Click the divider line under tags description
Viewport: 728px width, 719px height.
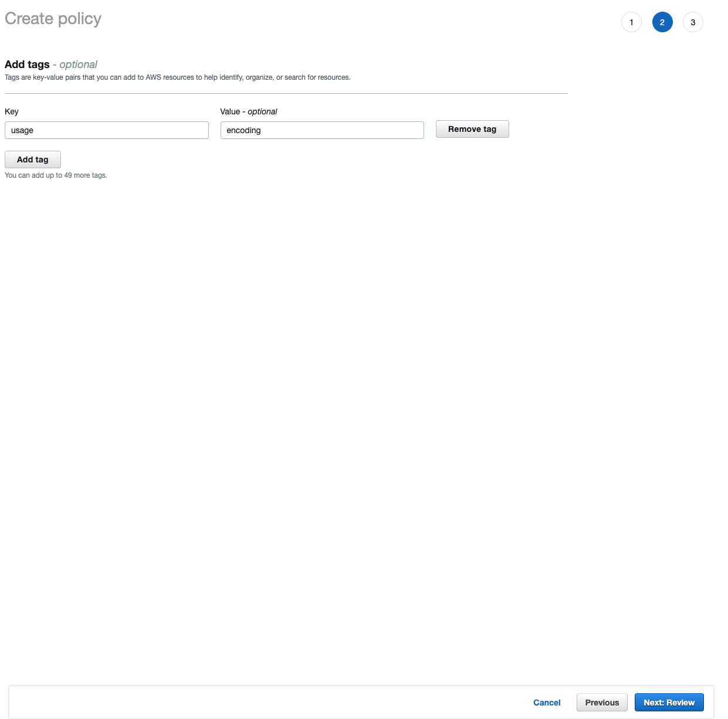pos(286,93)
